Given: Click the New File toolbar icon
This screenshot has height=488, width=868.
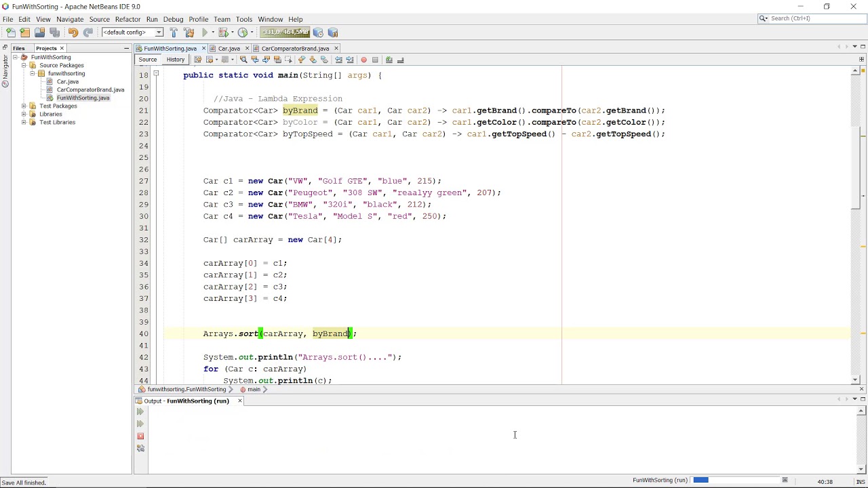Looking at the screenshot, I should pos(11,32).
